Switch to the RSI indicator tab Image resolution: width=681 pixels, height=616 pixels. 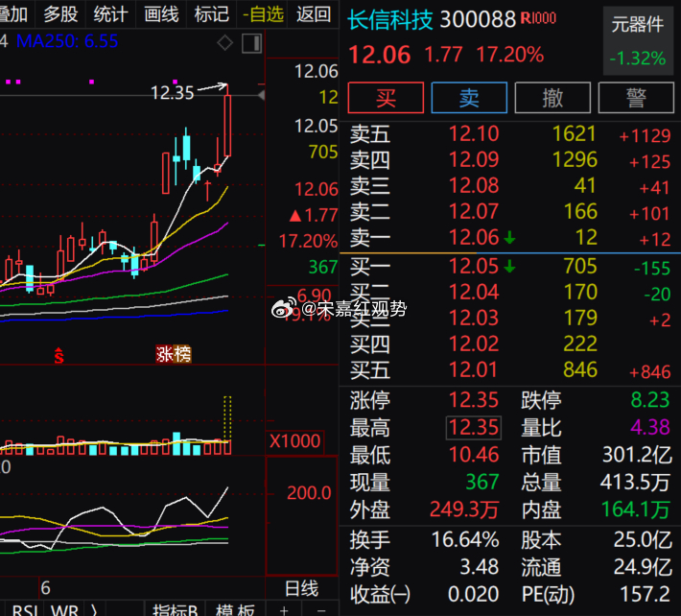(25, 610)
